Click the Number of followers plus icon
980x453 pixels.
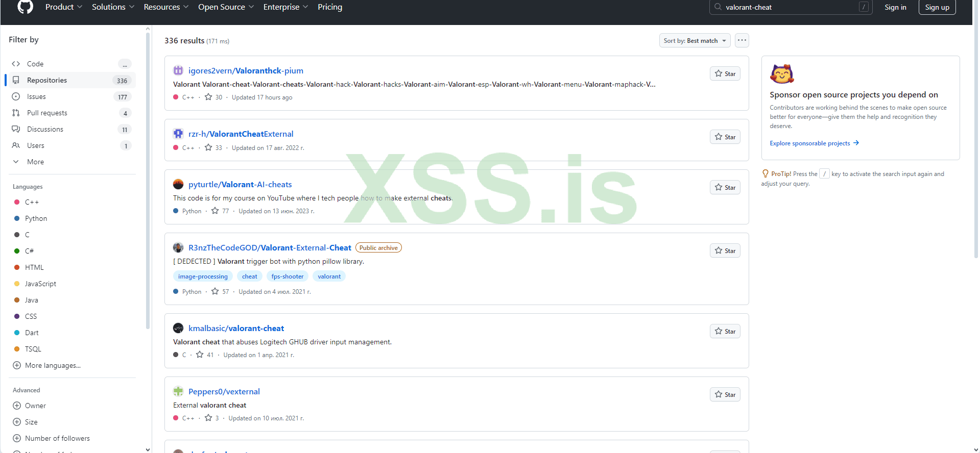point(17,438)
